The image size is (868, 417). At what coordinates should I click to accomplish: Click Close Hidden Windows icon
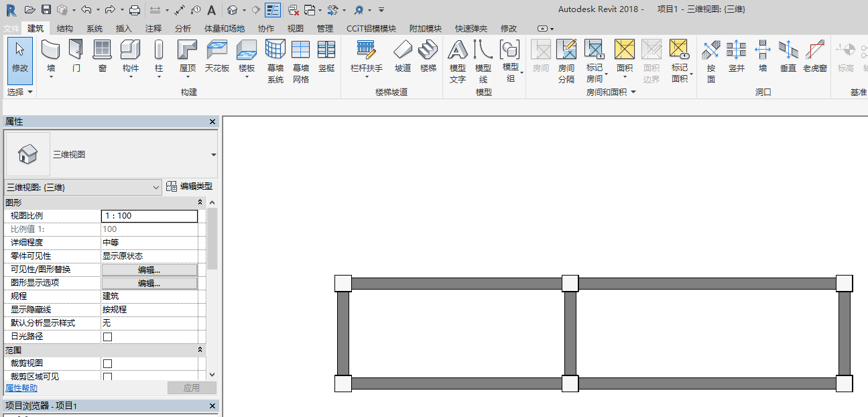click(294, 9)
